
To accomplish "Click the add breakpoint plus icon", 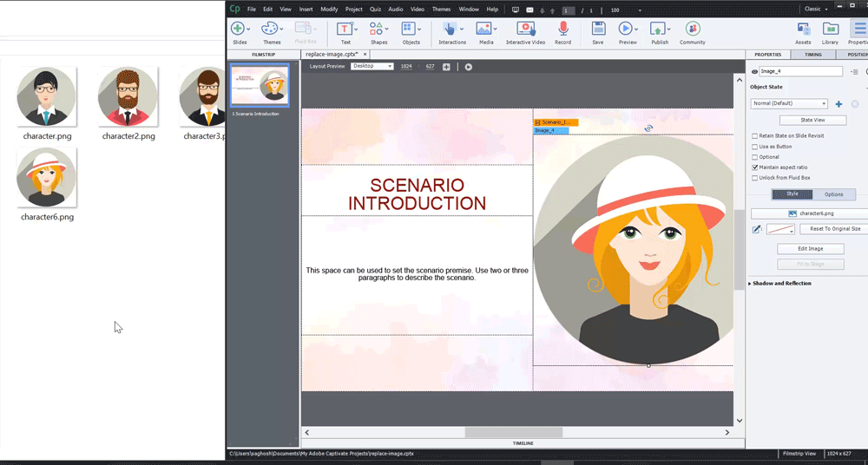I will [446, 67].
